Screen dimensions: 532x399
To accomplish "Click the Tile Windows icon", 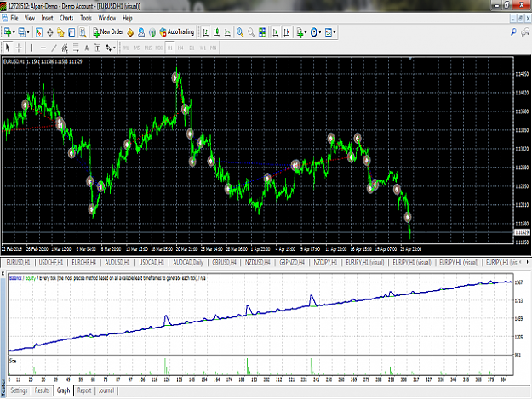I will (x=262, y=32).
